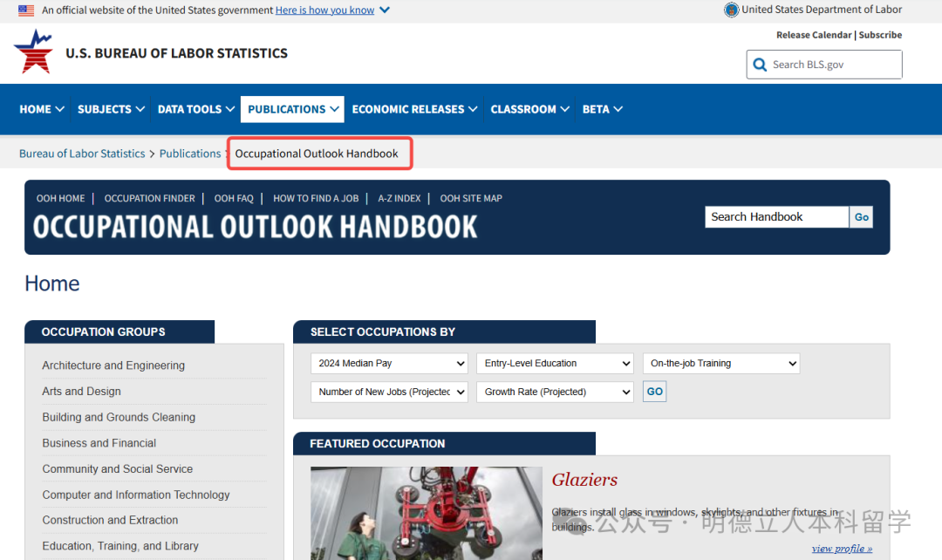Open Building and Grounds Cleaning group
Image resolution: width=942 pixels, height=560 pixels.
click(119, 417)
